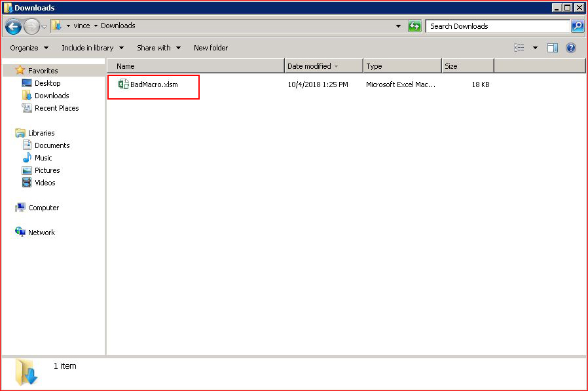Open the Include in library menu
588x391 pixels.
click(x=92, y=48)
